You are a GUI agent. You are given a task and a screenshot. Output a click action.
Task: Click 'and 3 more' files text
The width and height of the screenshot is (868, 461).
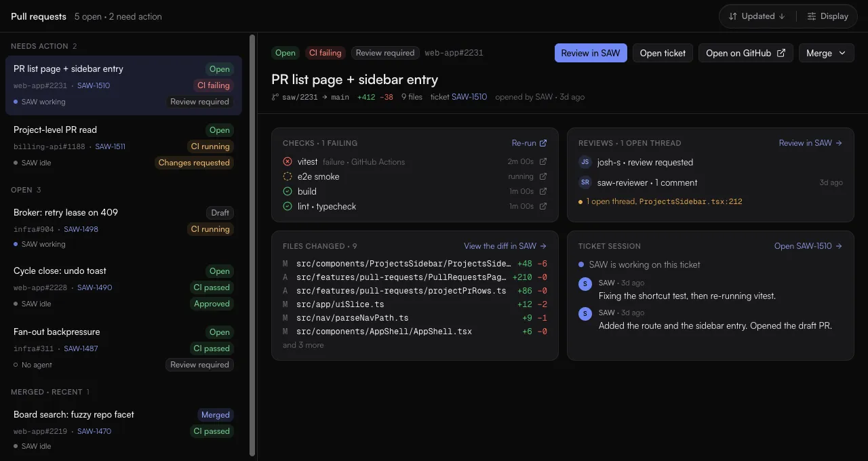303,345
